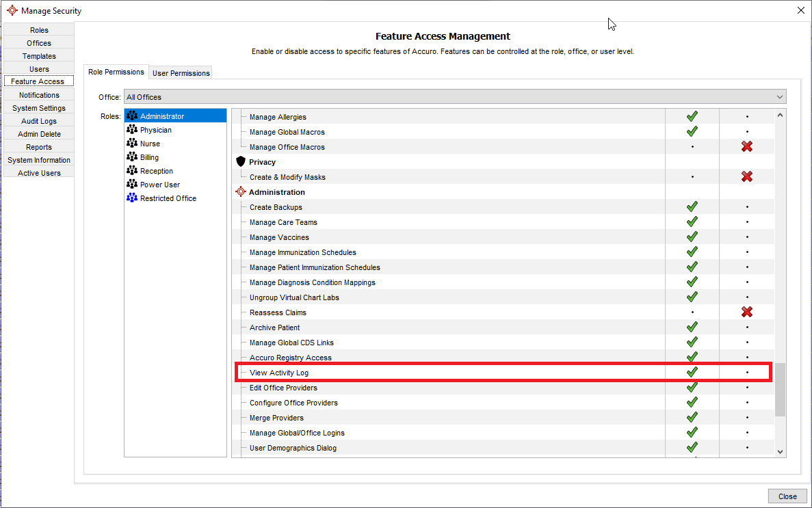This screenshot has width=812, height=508.
Task: Toggle green checkmark for Create Backups
Action: coord(692,207)
